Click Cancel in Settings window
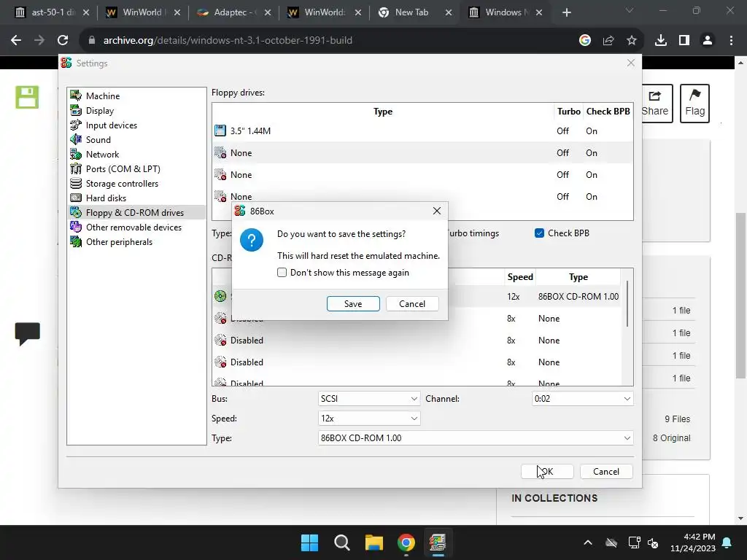Viewport: 747px width, 560px height. tap(606, 472)
